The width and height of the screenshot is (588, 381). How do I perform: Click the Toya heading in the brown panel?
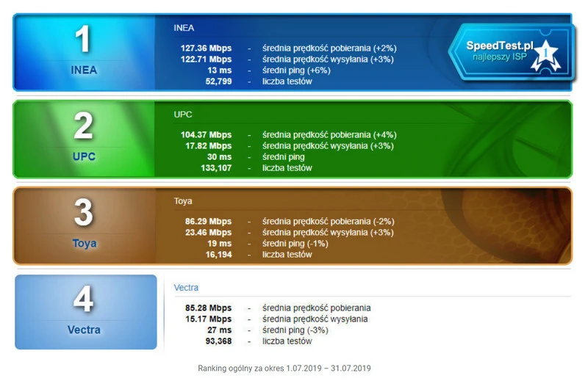coord(183,201)
